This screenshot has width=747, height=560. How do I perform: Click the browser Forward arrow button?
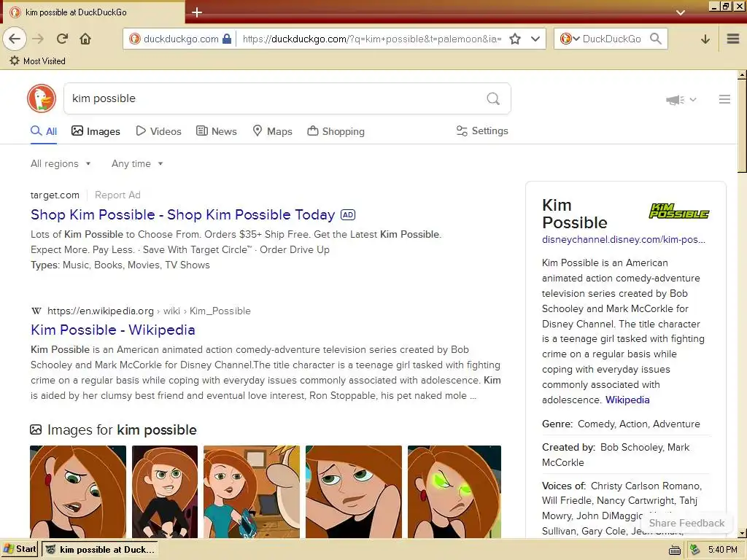pyautogui.click(x=38, y=39)
